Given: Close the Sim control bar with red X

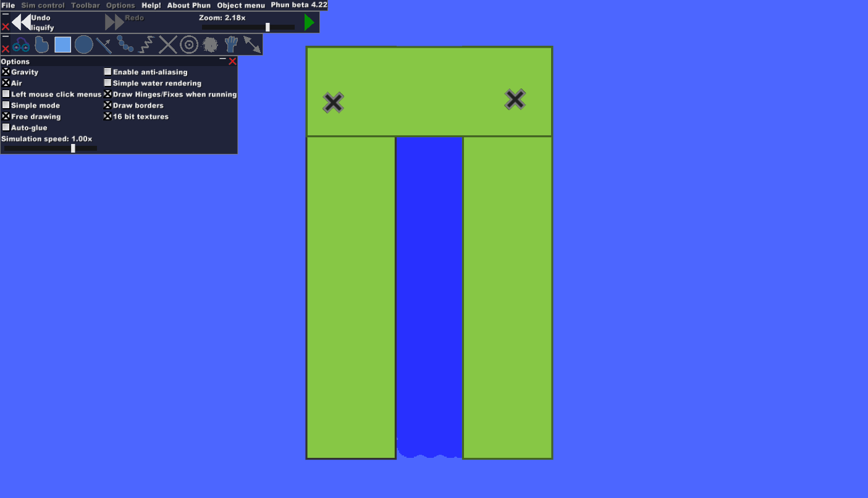Looking at the screenshot, I should pos(6,27).
